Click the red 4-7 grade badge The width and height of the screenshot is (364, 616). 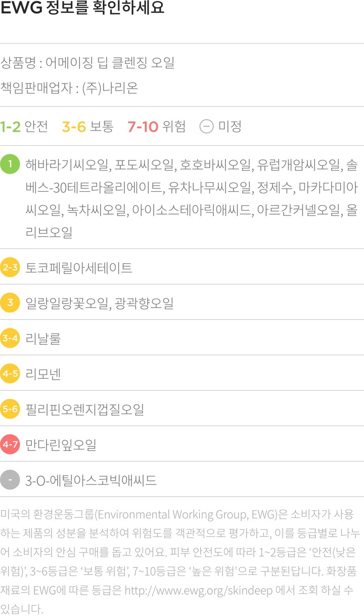(10, 444)
